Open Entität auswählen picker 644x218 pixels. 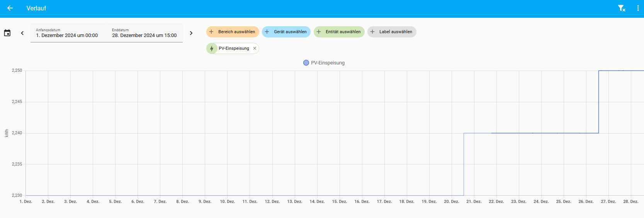tap(339, 32)
